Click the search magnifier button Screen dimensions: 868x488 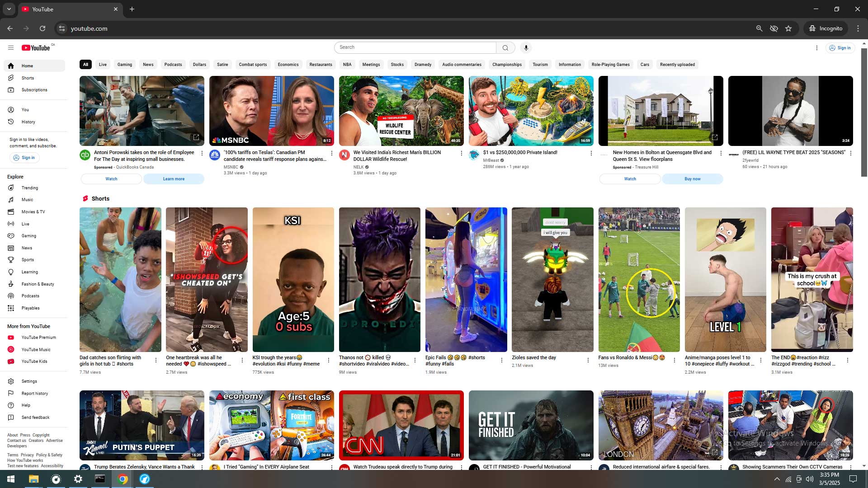[505, 47]
